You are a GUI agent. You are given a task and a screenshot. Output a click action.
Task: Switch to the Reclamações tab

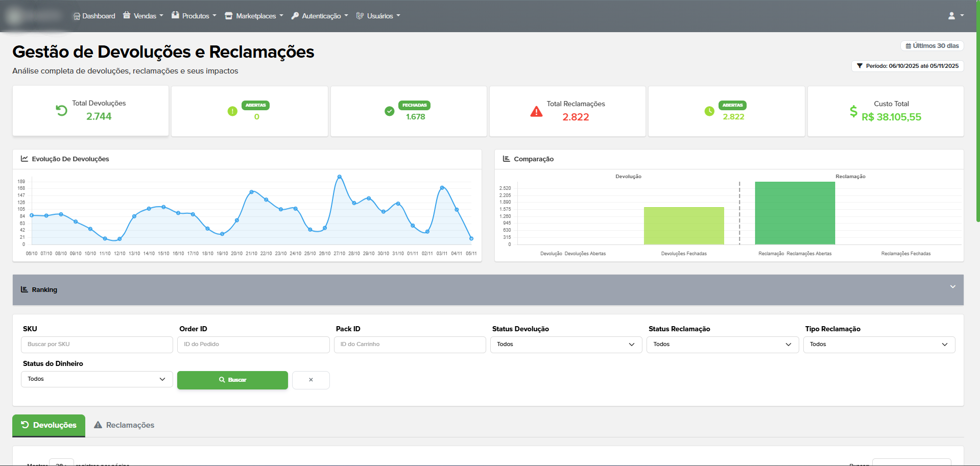coord(124,425)
